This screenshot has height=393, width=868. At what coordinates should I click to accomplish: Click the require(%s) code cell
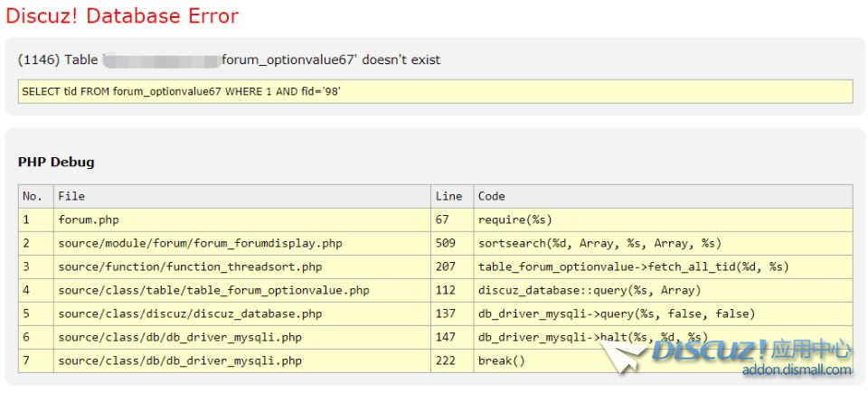(514, 220)
